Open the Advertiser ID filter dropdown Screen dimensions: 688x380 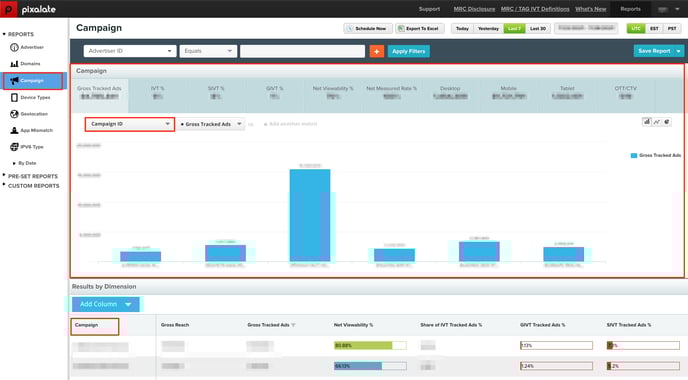(x=130, y=51)
